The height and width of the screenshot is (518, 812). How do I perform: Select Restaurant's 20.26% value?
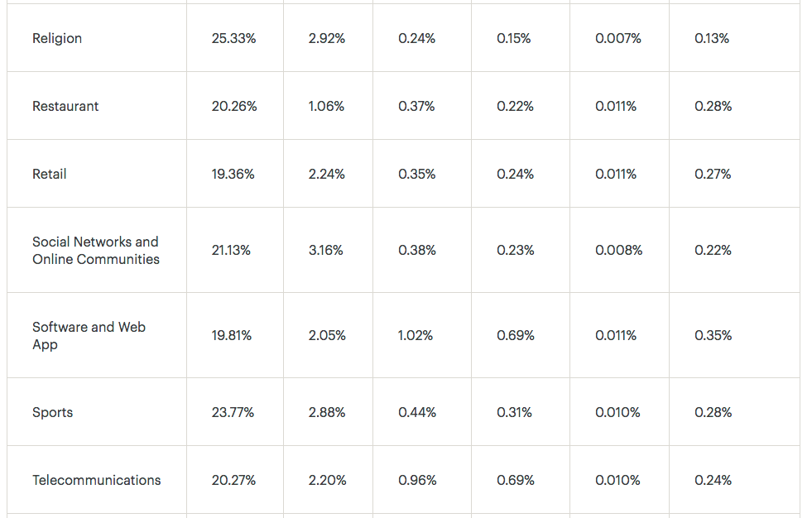(234, 106)
